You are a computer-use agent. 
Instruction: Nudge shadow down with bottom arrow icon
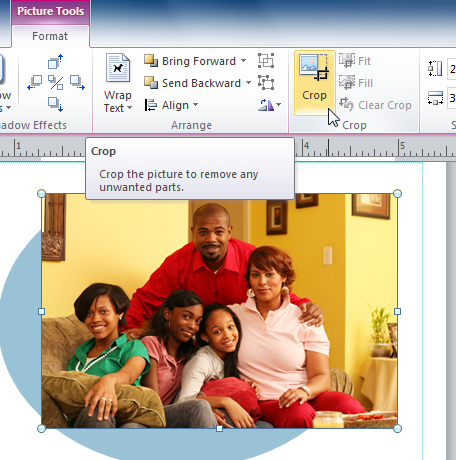coord(55,104)
